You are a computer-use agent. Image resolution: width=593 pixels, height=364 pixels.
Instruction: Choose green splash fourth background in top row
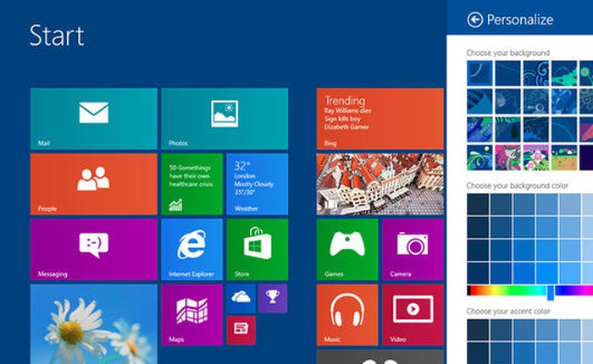(564, 73)
